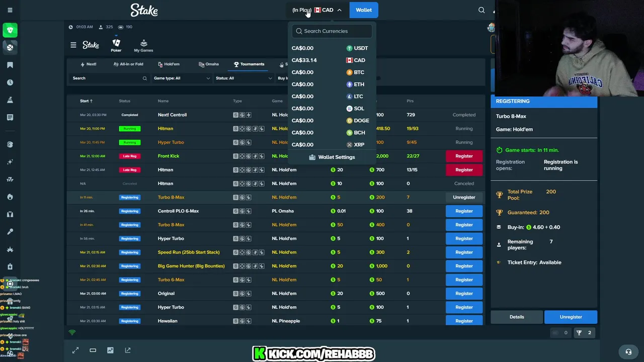The image size is (644, 362).
Task: Click the table counter showing 0
Action: 560,333
